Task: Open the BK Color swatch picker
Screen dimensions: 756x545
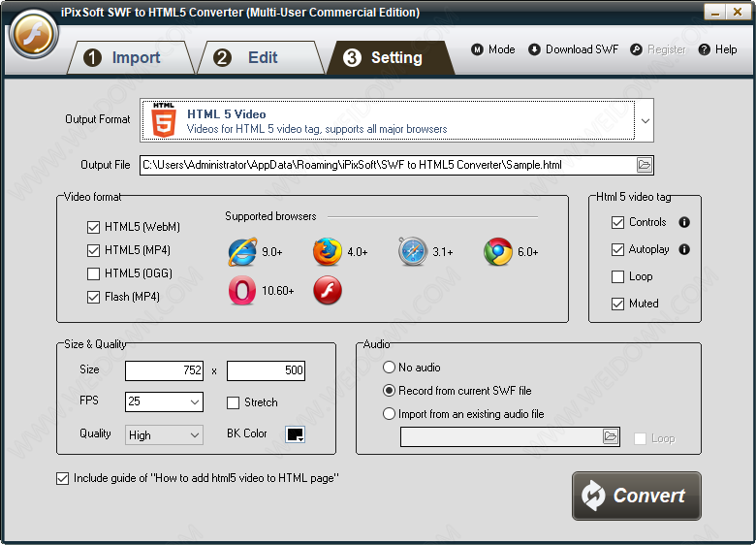Action: [x=296, y=434]
